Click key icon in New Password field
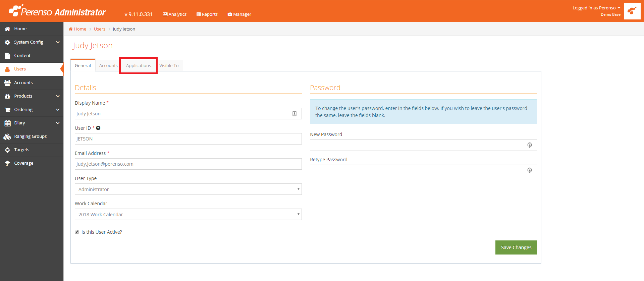The image size is (644, 281). tap(530, 145)
